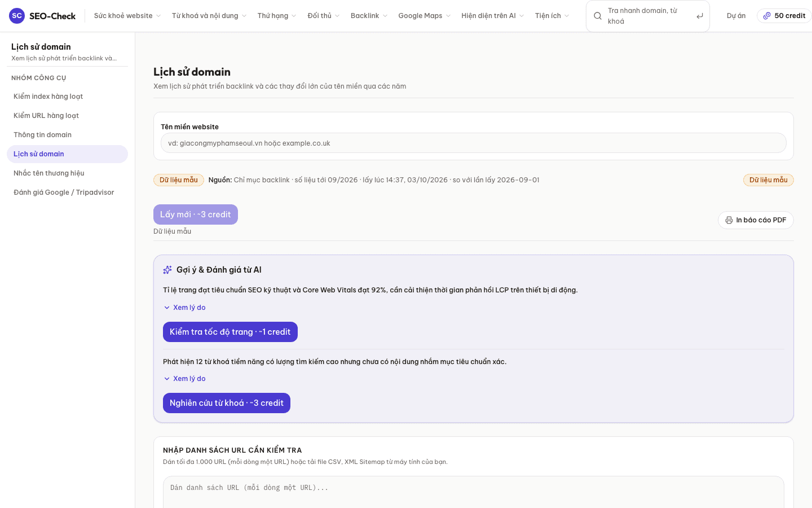Open the Google Maps dropdown
Viewport: 812px width, 508px height.
tap(424, 16)
